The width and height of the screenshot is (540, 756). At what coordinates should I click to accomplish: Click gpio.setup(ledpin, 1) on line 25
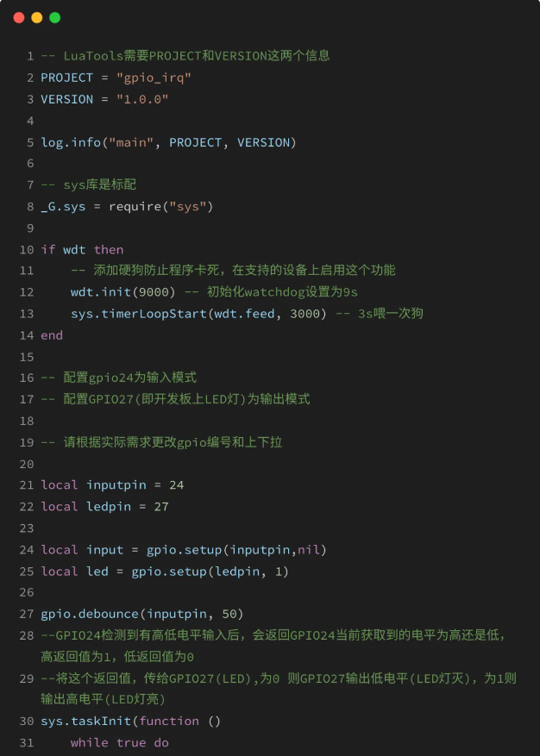click(x=210, y=572)
